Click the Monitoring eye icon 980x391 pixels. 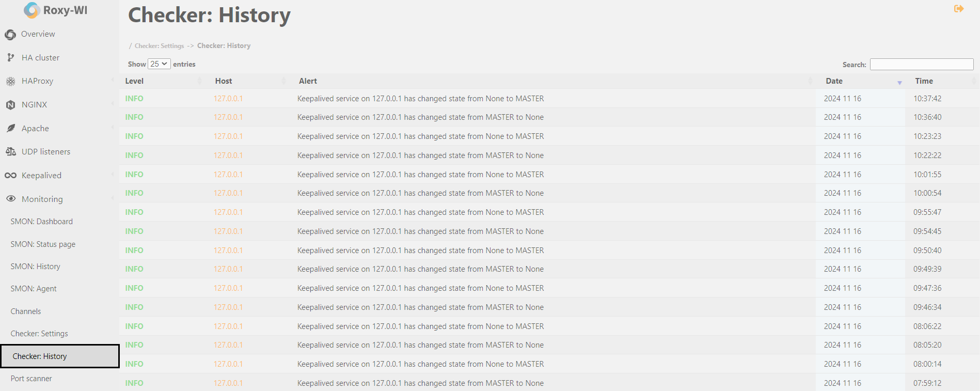10,199
